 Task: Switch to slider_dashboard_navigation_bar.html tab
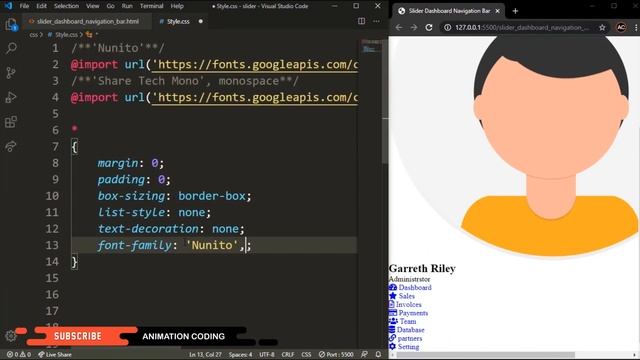click(x=87, y=21)
